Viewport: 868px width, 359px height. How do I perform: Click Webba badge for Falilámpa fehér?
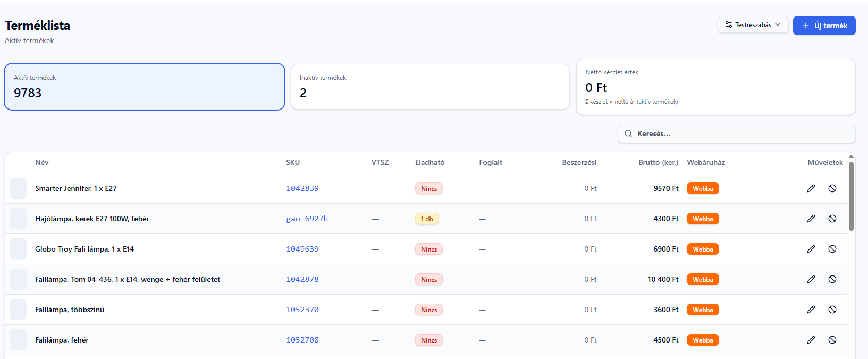pos(703,340)
